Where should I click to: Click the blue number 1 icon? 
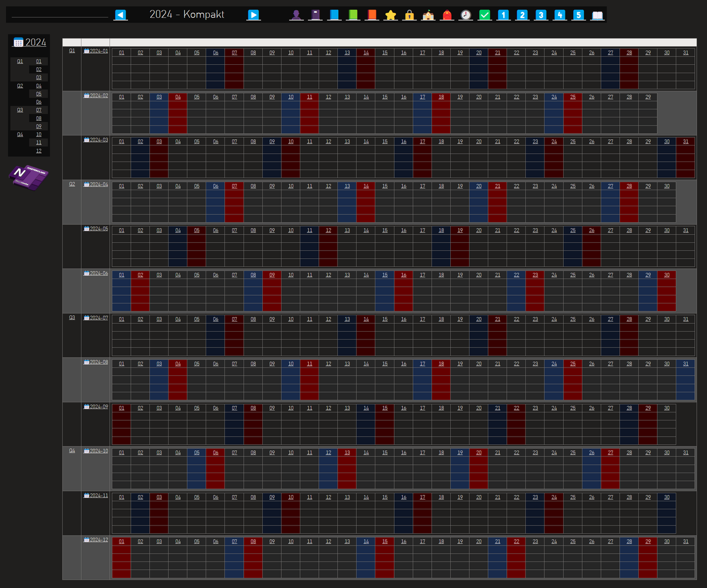(503, 15)
